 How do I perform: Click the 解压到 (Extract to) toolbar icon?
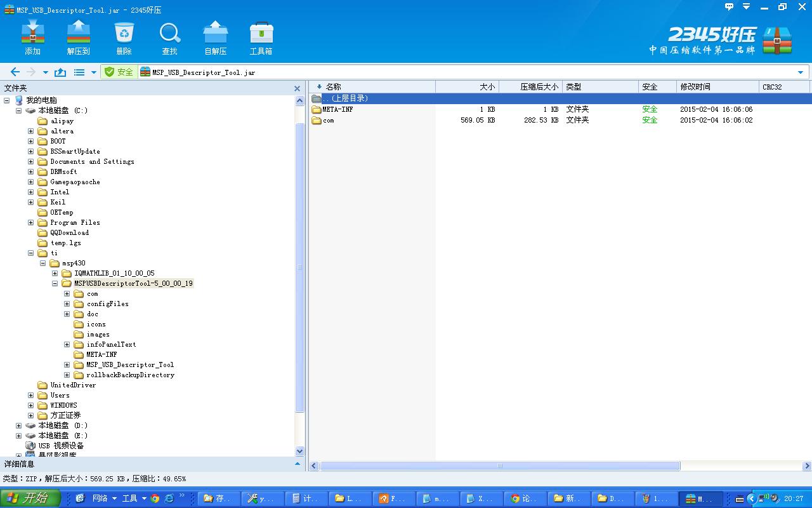[x=79, y=38]
